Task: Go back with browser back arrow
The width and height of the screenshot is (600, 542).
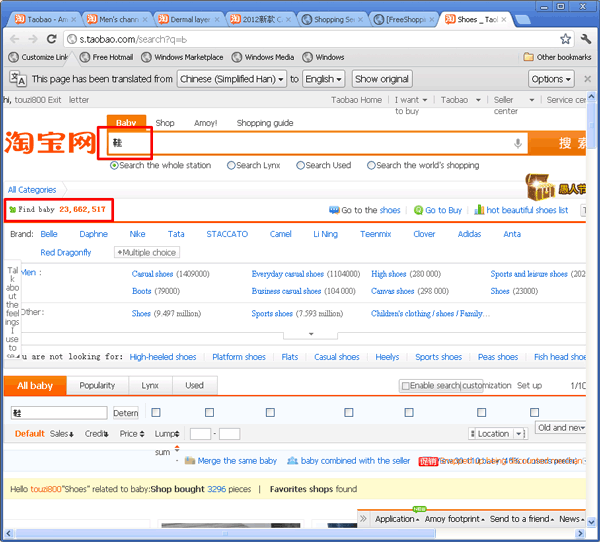Action: click(x=15, y=39)
